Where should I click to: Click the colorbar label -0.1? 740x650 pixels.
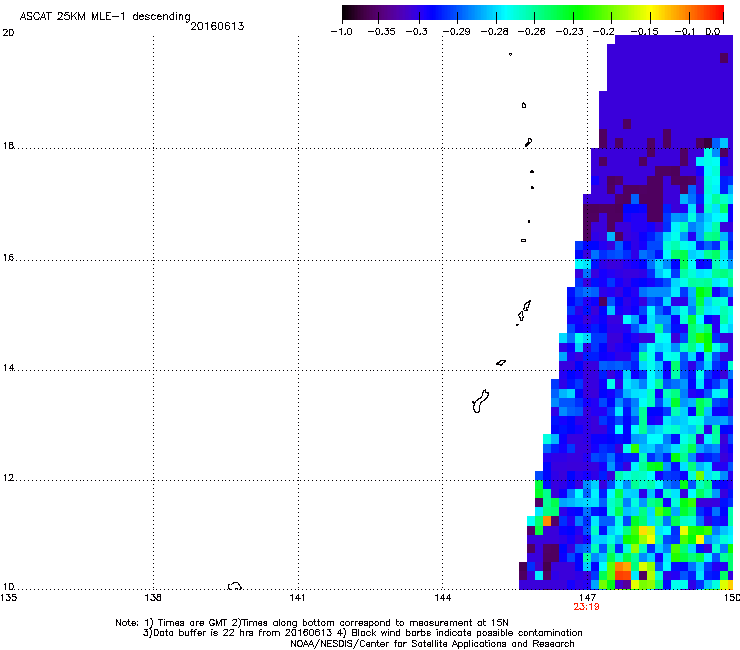click(x=685, y=32)
